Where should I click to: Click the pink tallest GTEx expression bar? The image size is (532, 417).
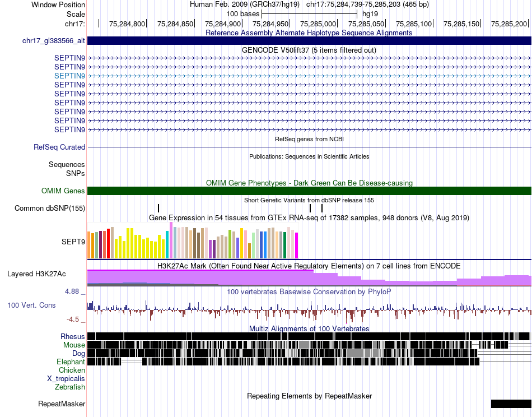tap(171, 240)
